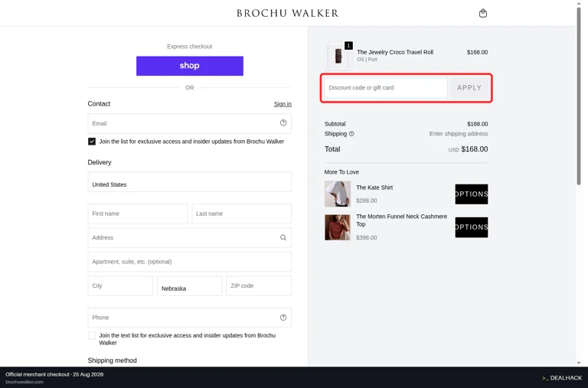
Task: Focus the Email input field
Action: point(189,123)
